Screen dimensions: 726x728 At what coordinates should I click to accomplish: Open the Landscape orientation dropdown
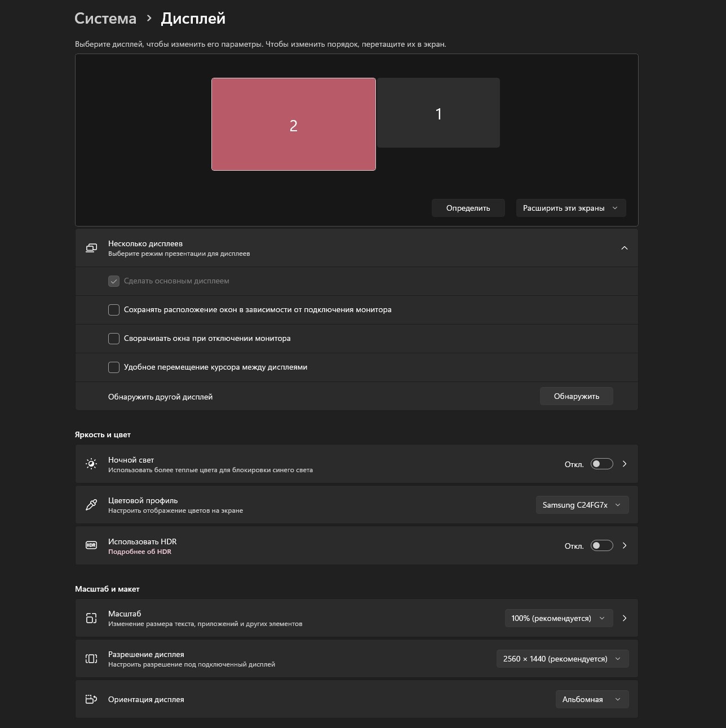point(592,699)
